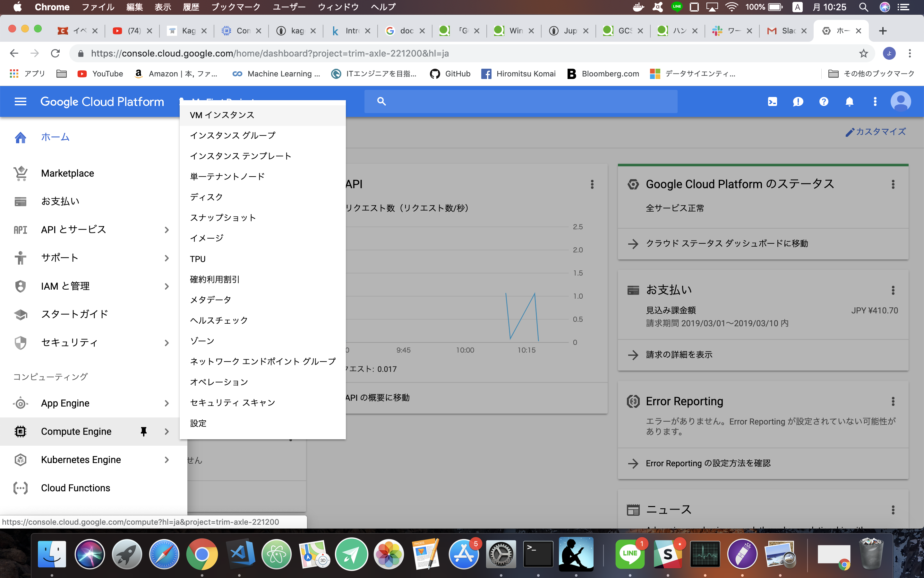This screenshot has height=578, width=924.
Task: Click the GCP search input field
Action: [521, 101]
